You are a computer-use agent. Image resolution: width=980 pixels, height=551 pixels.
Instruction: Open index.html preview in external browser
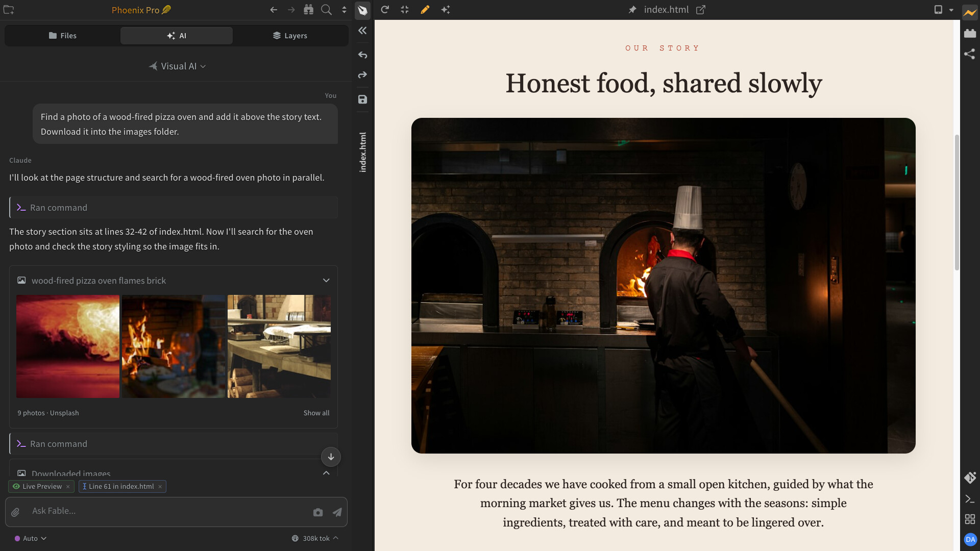(701, 10)
